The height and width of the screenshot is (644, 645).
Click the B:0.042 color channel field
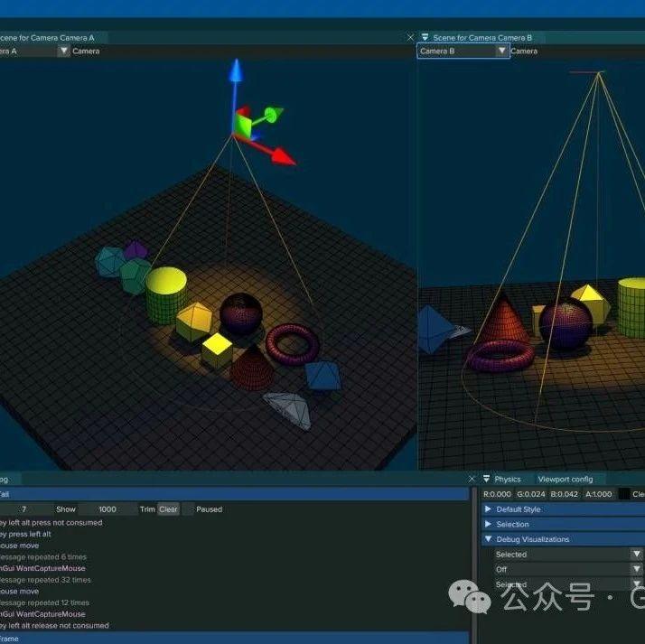565,494
